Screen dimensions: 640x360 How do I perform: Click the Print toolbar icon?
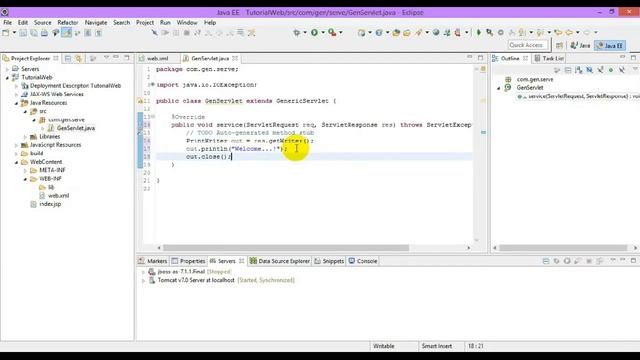point(44,33)
